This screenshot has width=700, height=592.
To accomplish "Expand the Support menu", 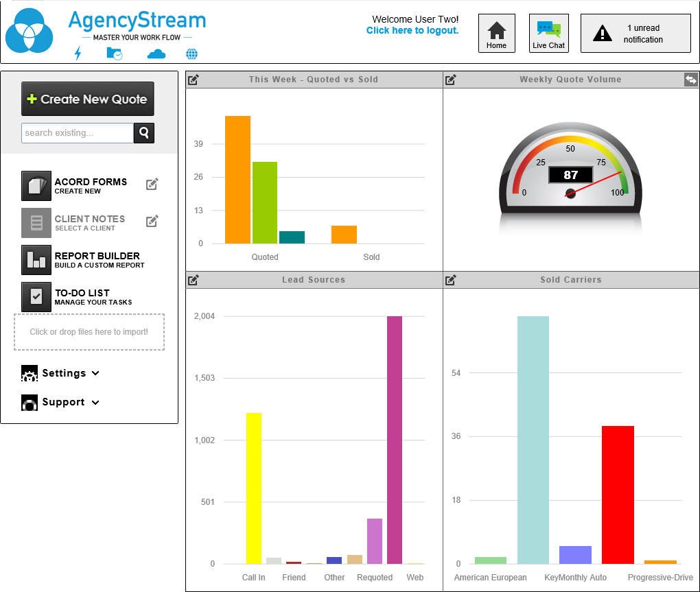I will tap(70, 402).
